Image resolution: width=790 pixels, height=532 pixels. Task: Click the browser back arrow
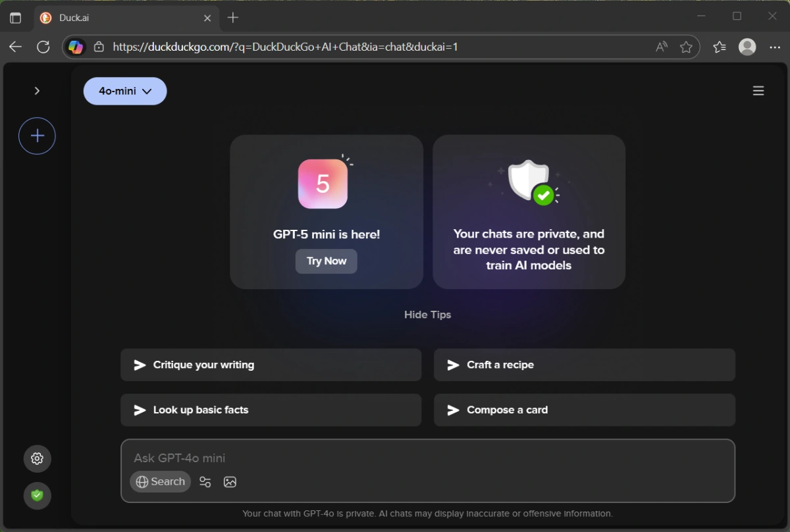pos(15,47)
